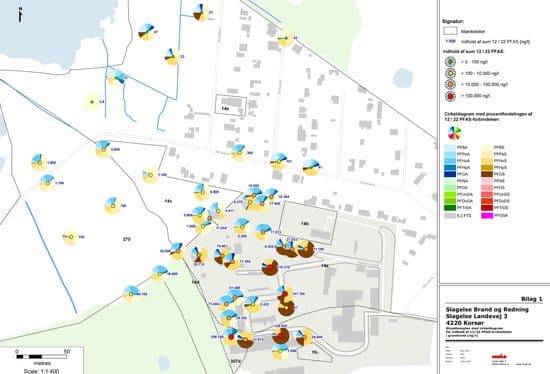Click the PFNA pale green legend swatch

(x=450, y=181)
